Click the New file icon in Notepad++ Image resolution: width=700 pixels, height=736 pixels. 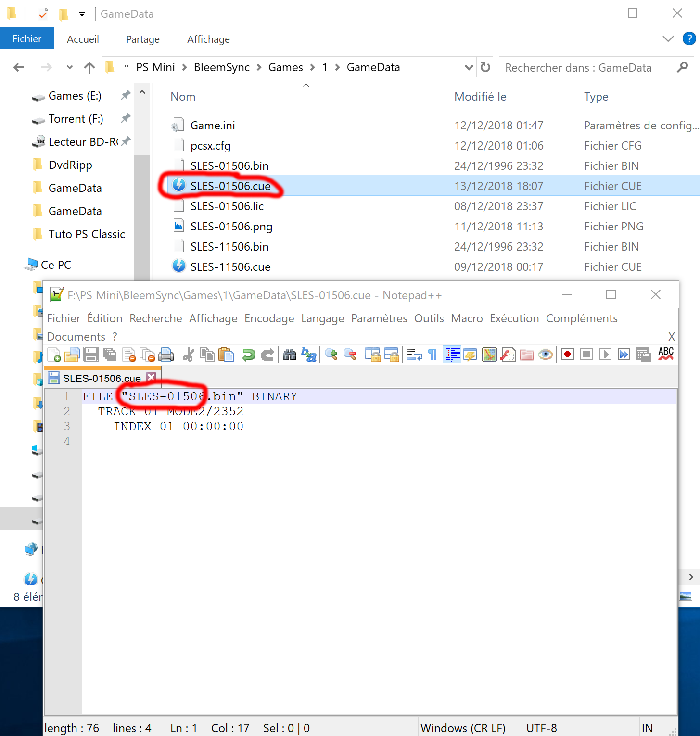coord(54,355)
